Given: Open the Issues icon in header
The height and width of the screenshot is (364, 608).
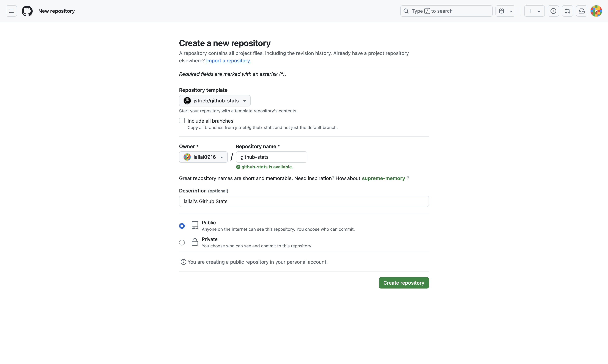Looking at the screenshot, I should coord(553,11).
